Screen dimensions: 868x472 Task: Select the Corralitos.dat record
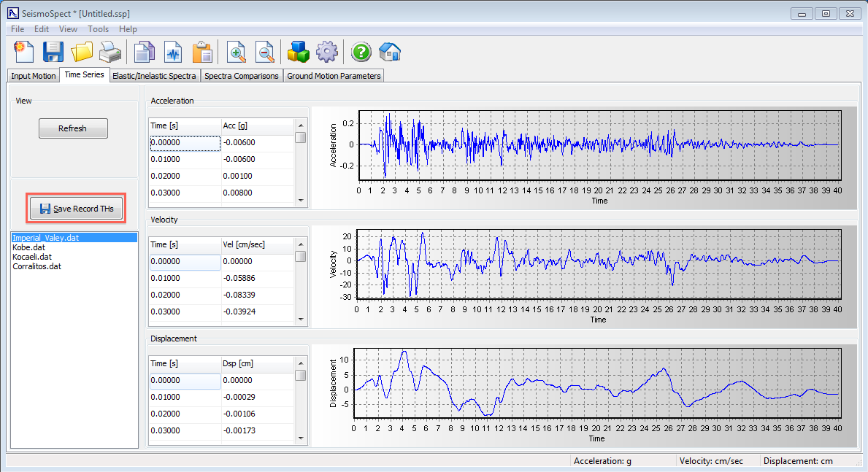pos(37,266)
